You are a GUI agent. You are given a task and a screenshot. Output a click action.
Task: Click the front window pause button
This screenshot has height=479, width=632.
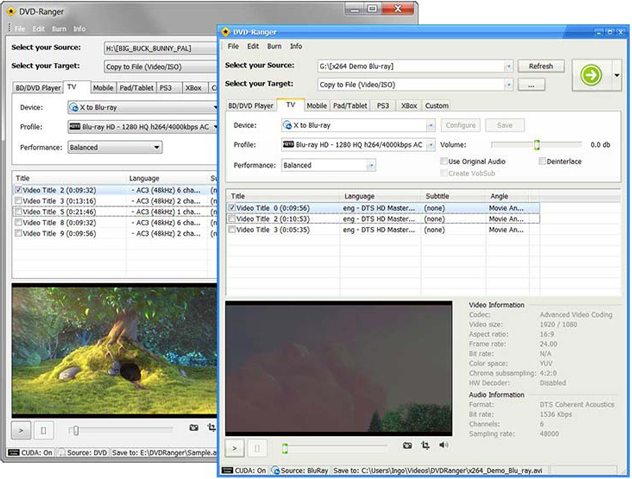click(257, 448)
